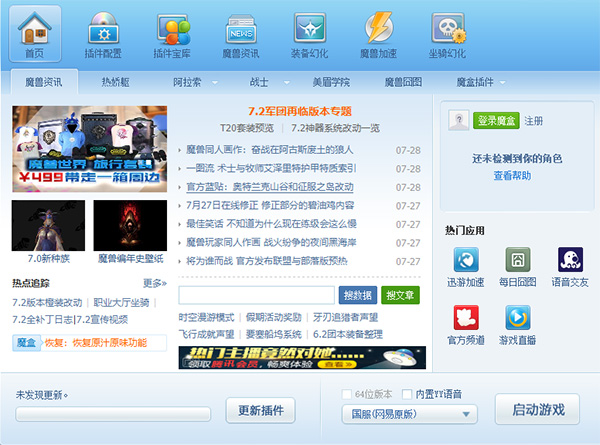600x445 pixels.
Task: Open the 职业大厅坐骑 link
Action: click(x=121, y=303)
